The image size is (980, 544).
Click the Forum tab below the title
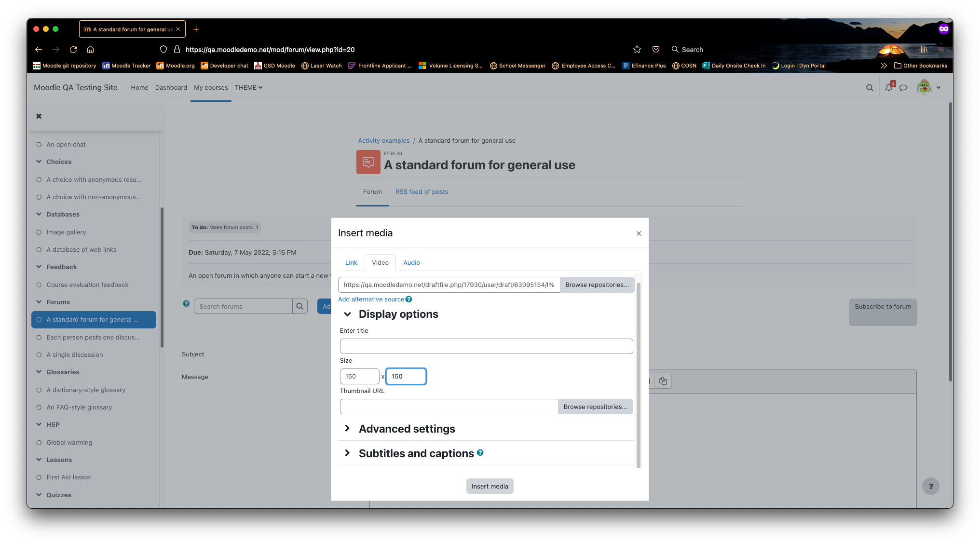(x=372, y=192)
